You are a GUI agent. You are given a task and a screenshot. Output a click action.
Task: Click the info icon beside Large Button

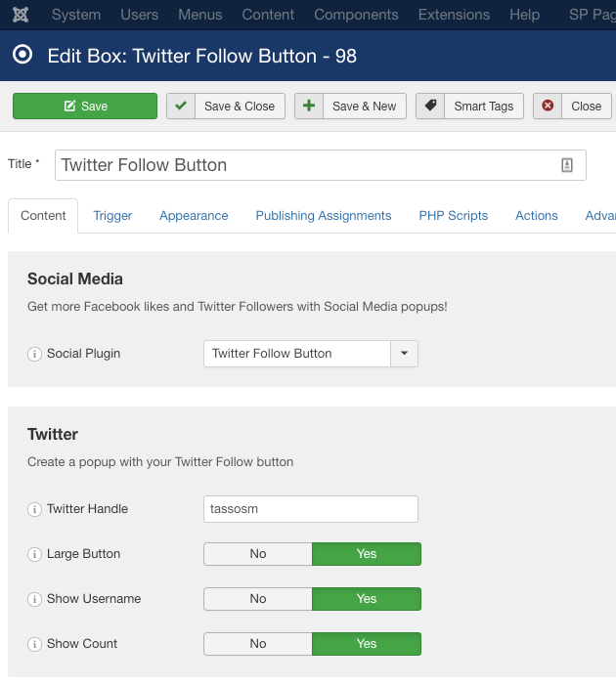point(34,554)
